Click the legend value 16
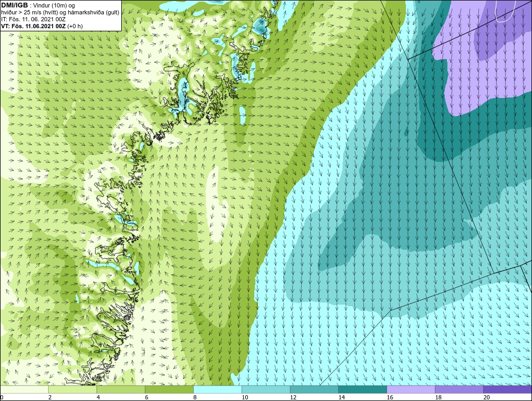The width and height of the screenshot is (532, 401). click(390, 397)
